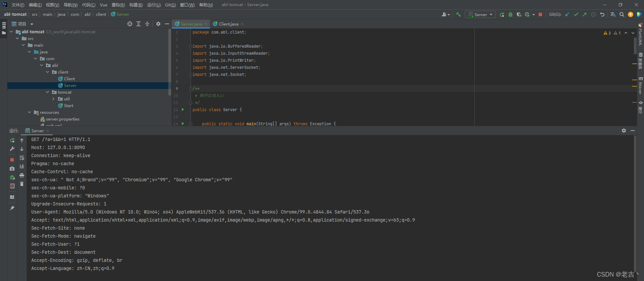644x281 pixels.
Task: Select the opened file in the project tree
Action: [x=130, y=24]
